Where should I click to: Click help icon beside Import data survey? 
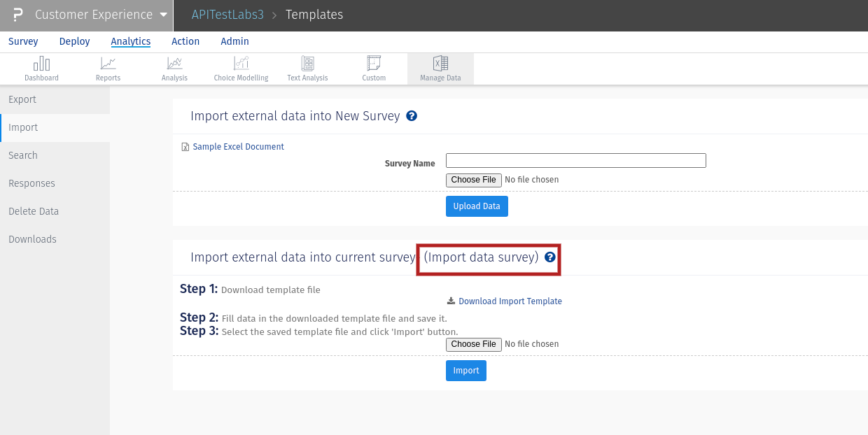549,257
